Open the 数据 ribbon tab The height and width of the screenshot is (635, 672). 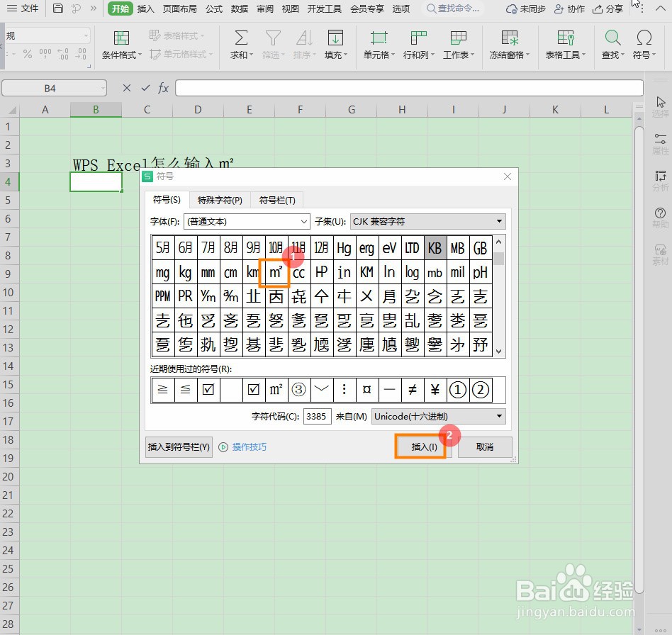[x=239, y=9]
